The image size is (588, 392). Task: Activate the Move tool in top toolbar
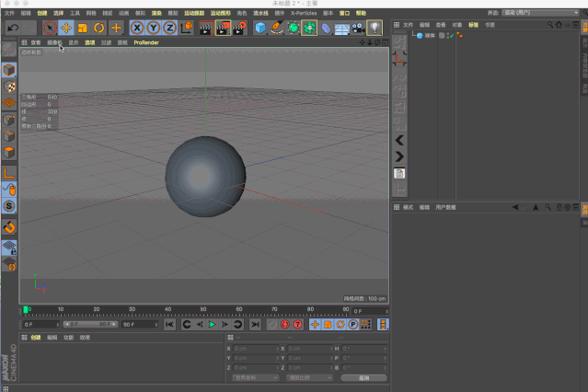click(66, 28)
